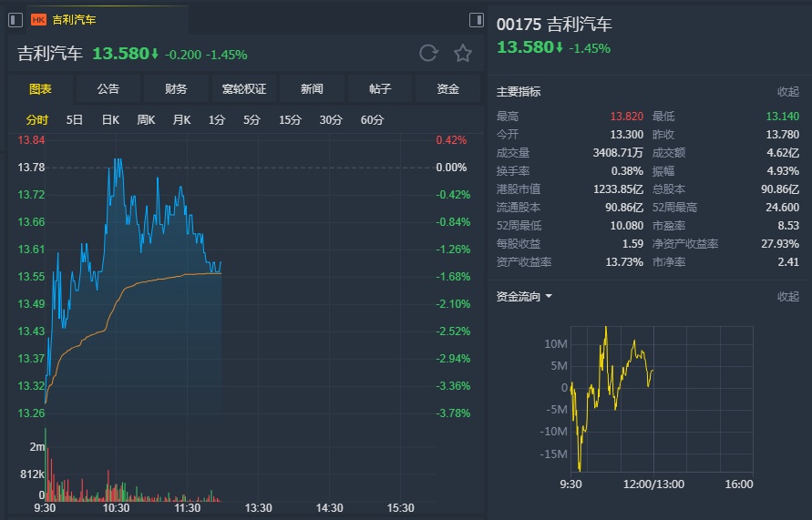Switch chart to 周K view
Image resolution: width=812 pixels, height=520 pixels.
(x=146, y=119)
